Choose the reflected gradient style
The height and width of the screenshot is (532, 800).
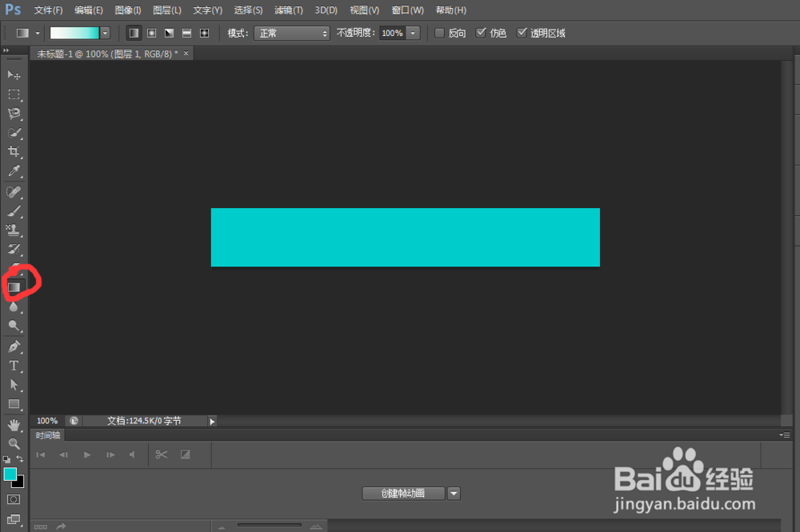tap(186, 33)
